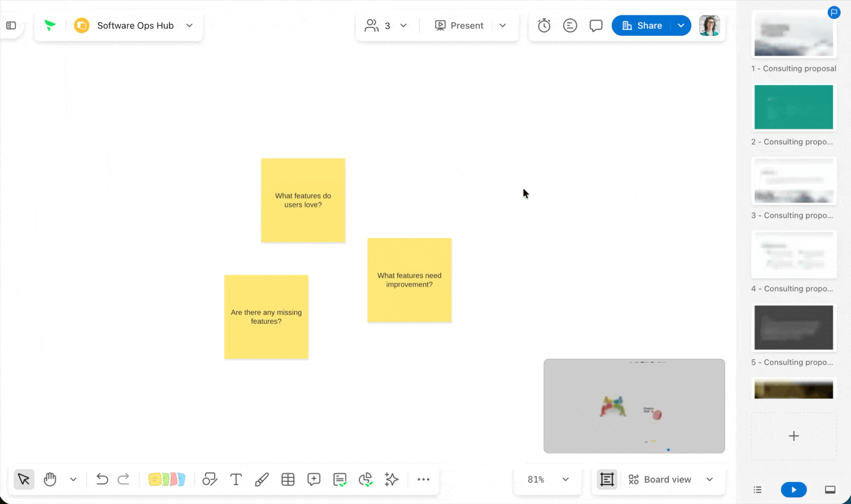851x504 pixels.
Task: Open the Present options dropdown arrow
Action: (503, 26)
